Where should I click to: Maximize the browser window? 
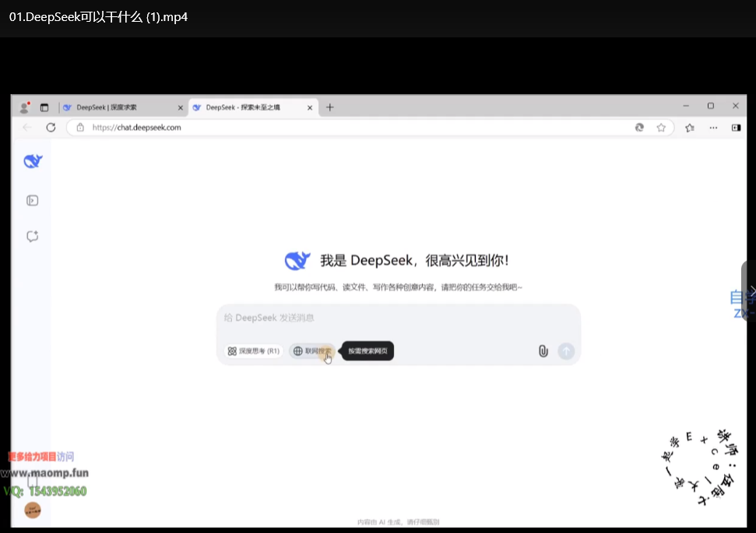pyautogui.click(x=711, y=106)
